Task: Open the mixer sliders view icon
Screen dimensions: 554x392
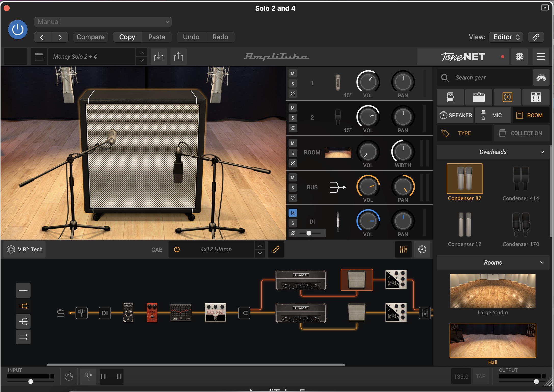Action: point(403,250)
